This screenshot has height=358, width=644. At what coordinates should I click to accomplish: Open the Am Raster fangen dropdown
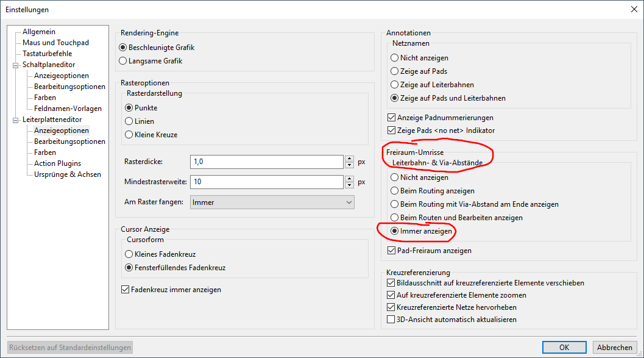coord(272,202)
